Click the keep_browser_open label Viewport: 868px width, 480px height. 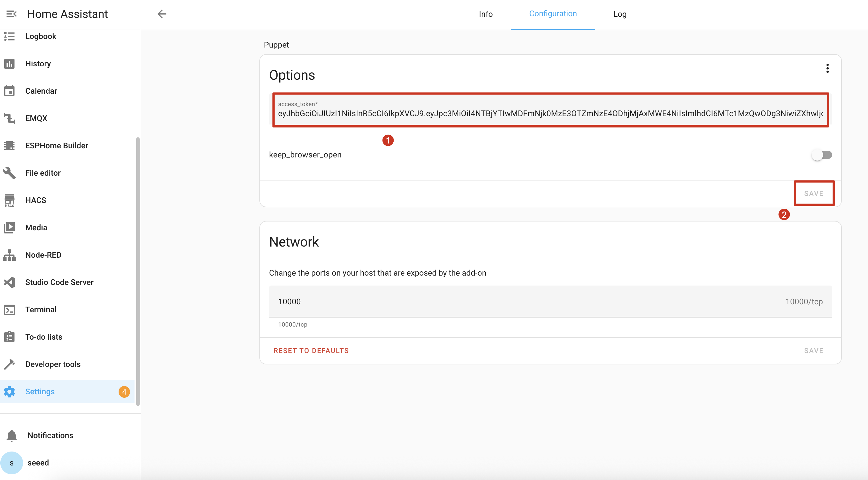[x=305, y=155]
